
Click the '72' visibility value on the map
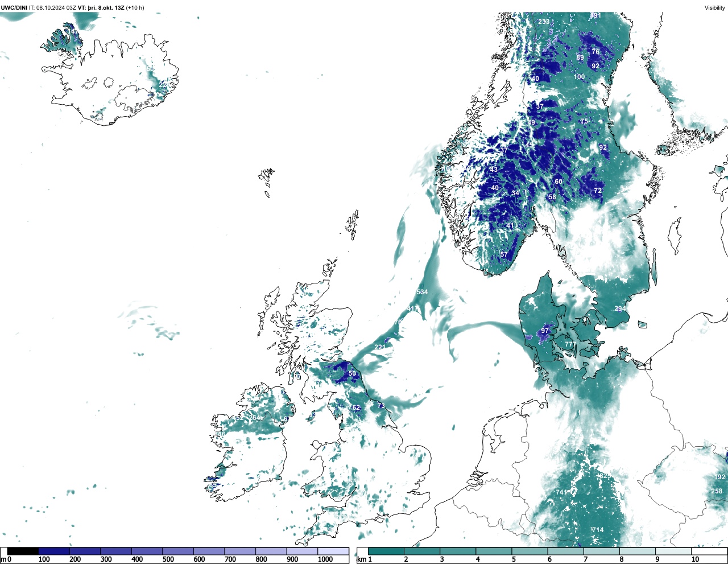[x=598, y=191]
